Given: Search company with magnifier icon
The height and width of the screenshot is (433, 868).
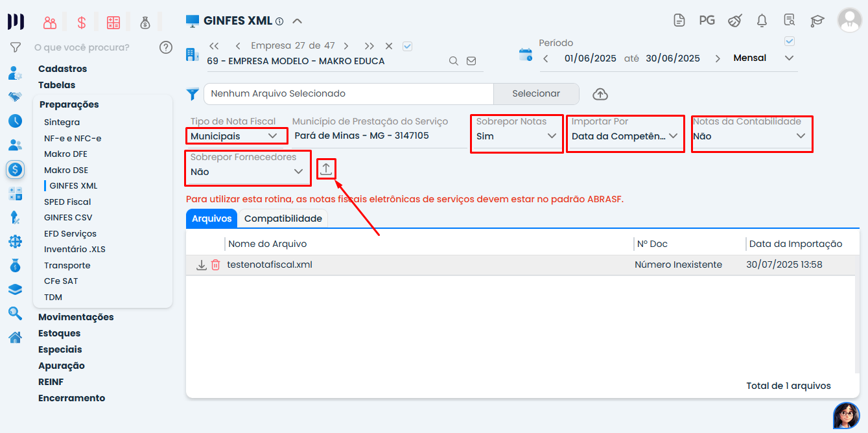Looking at the screenshot, I should point(454,61).
